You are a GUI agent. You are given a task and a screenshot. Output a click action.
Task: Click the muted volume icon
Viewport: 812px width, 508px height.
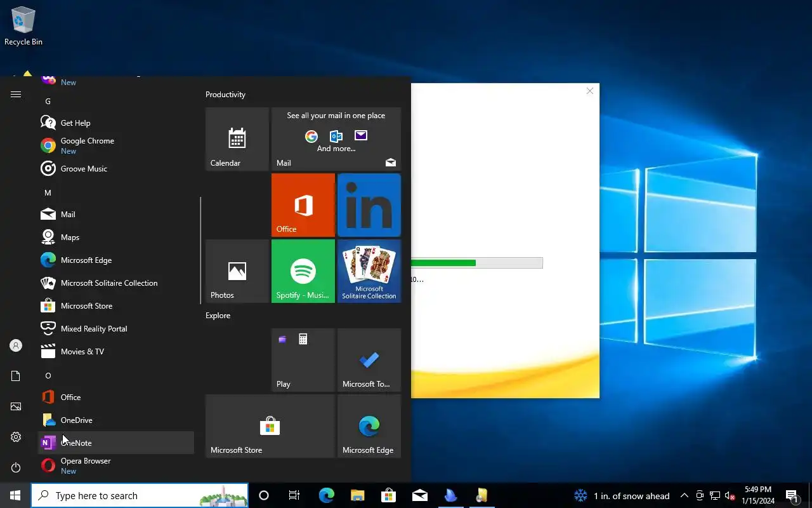pos(730,496)
